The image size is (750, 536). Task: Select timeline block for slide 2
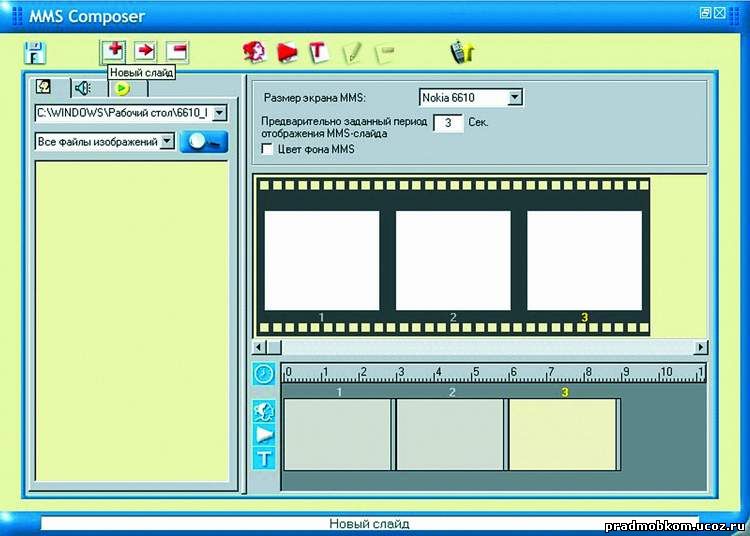pyautogui.click(x=450, y=435)
